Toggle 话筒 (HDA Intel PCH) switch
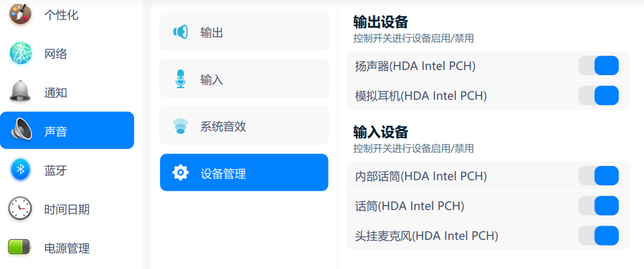Image resolution: width=644 pixels, height=269 pixels. tap(598, 205)
